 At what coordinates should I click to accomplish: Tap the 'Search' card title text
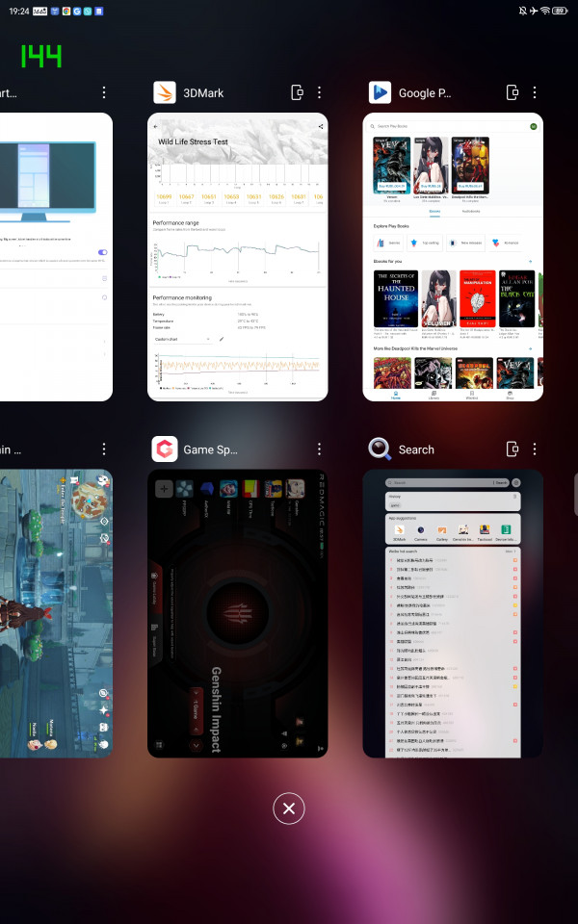pyautogui.click(x=416, y=449)
